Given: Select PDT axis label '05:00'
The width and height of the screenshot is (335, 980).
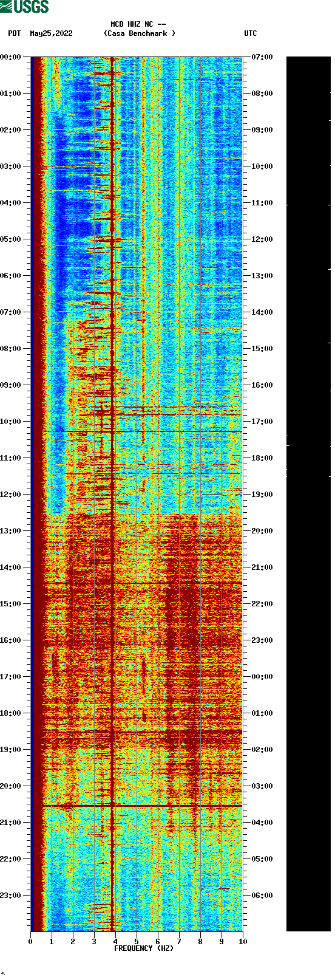Looking at the screenshot, I should coord(11,239).
